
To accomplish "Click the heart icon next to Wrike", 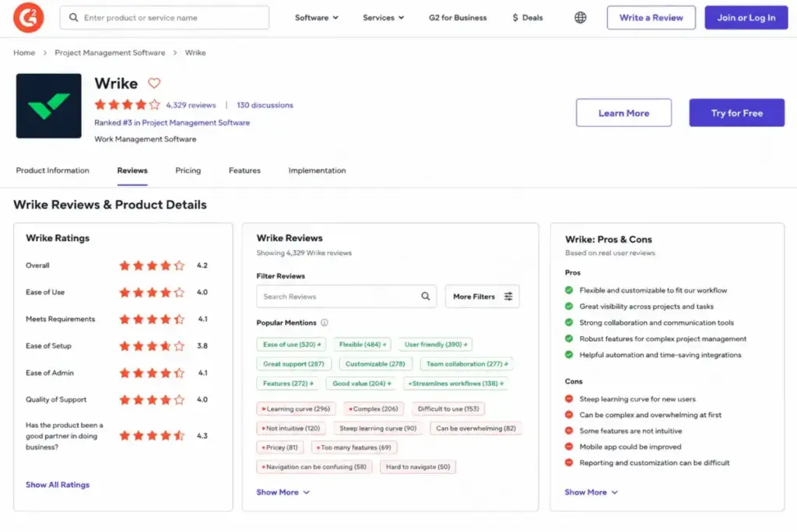I will tap(154, 82).
